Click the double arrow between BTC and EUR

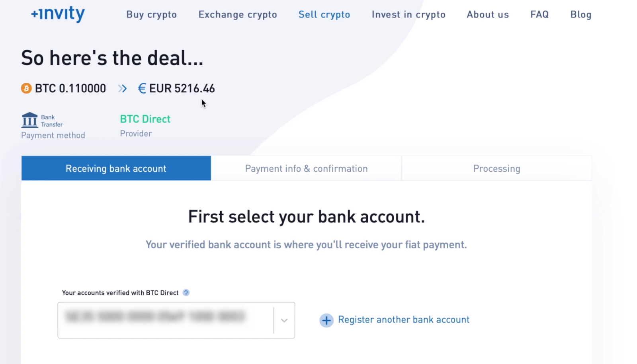(122, 88)
